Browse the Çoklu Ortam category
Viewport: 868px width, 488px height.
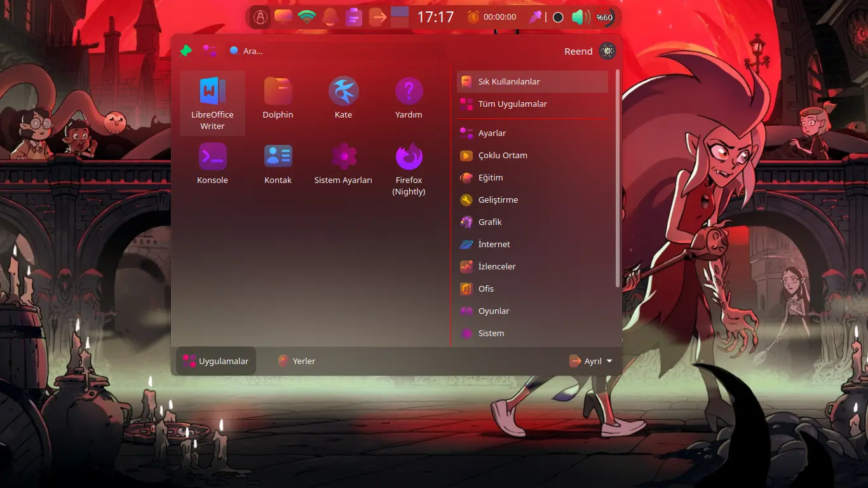click(x=532, y=155)
